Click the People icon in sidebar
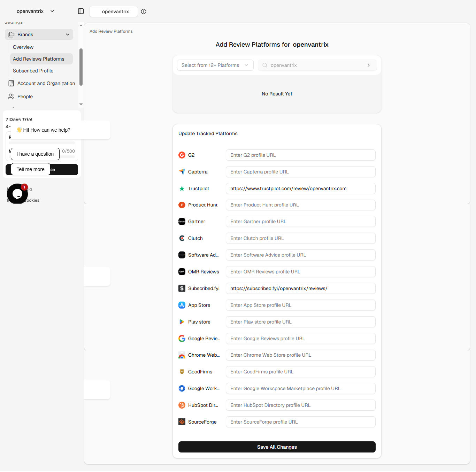 coord(11,96)
